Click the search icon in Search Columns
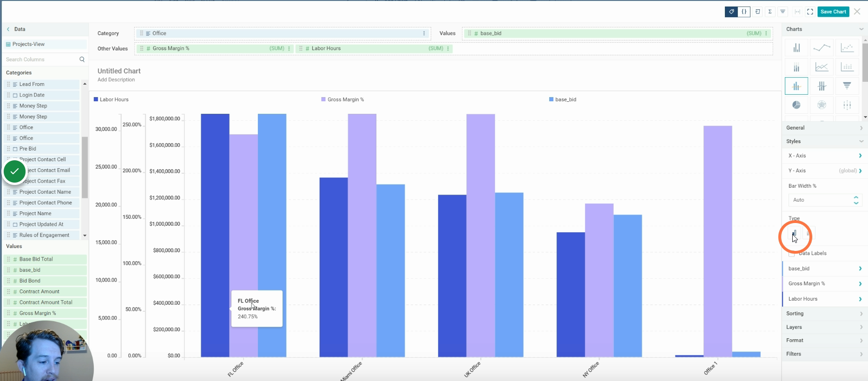Screen dimensions: 868x381 point(82,59)
